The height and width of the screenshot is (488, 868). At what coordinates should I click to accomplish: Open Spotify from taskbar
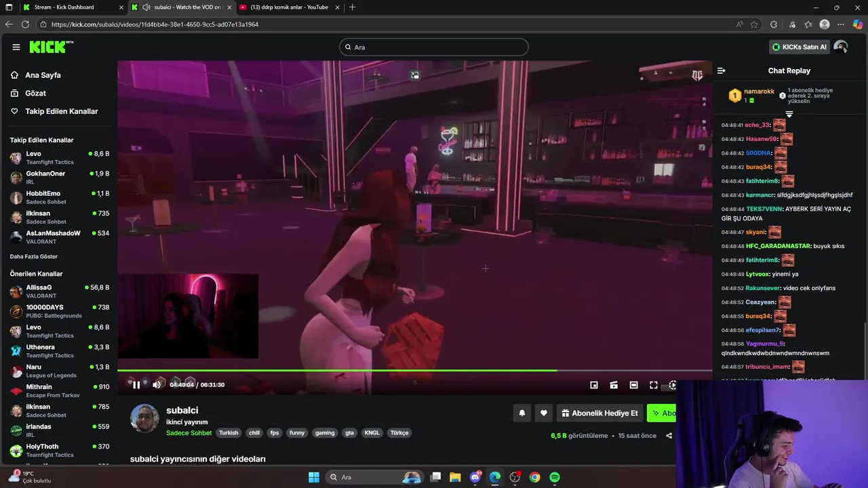tap(555, 477)
